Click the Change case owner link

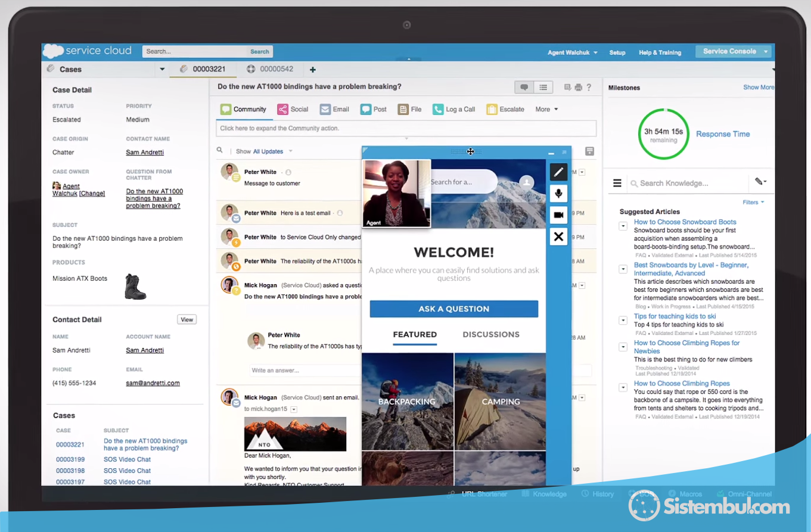(x=92, y=194)
